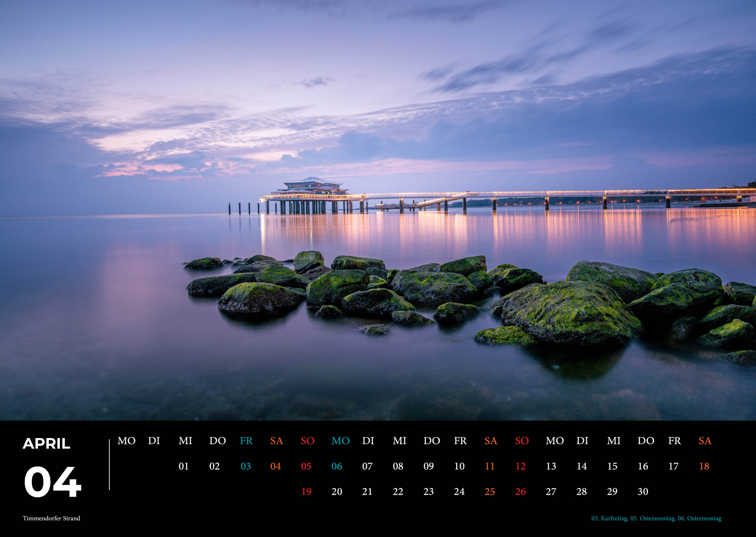Click the Timmendorfer Strand caption
Image resolution: width=756 pixels, height=537 pixels.
pos(52,518)
